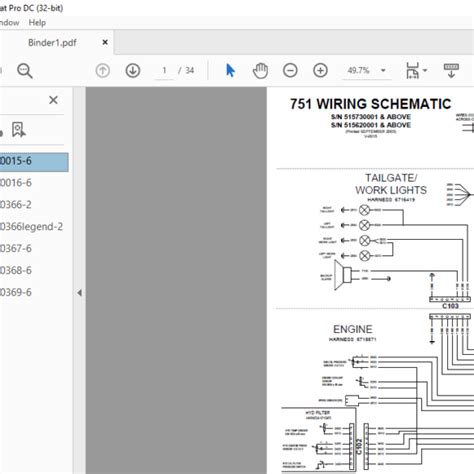Open the Help menu
This screenshot has width=474, height=474.
[37, 23]
